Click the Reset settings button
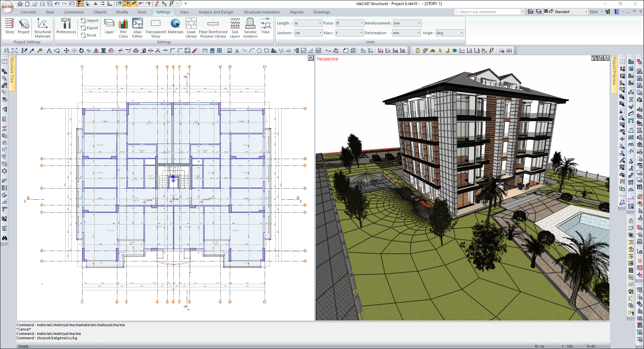Viewport: 644px width, 349px height. pyautogui.click(x=89, y=35)
